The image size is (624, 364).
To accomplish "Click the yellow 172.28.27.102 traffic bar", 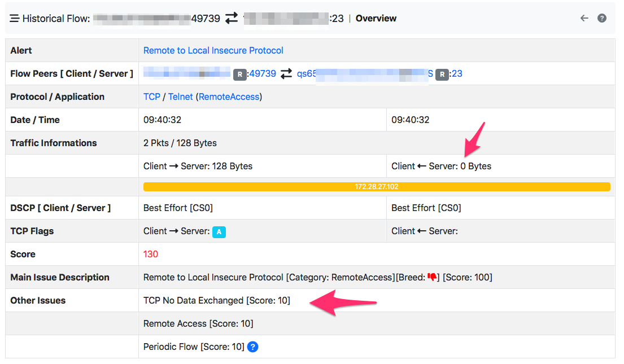I will [x=377, y=187].
